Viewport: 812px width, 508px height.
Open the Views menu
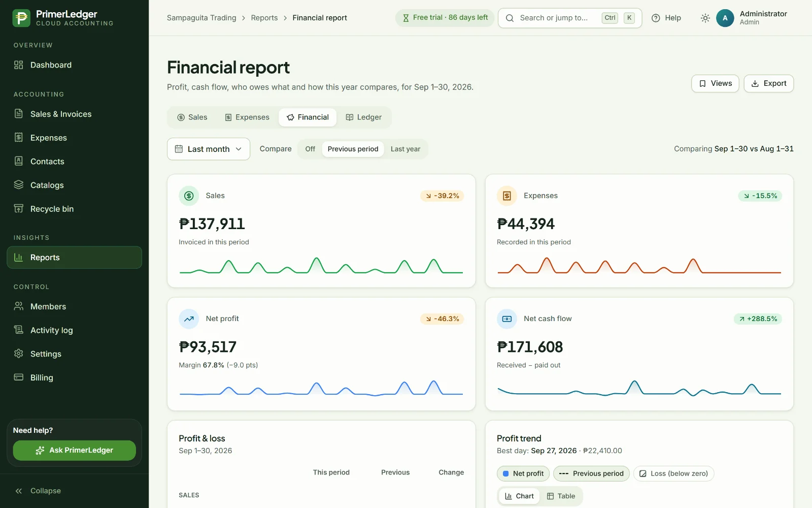pyautogui.click(x=715, y=83)
